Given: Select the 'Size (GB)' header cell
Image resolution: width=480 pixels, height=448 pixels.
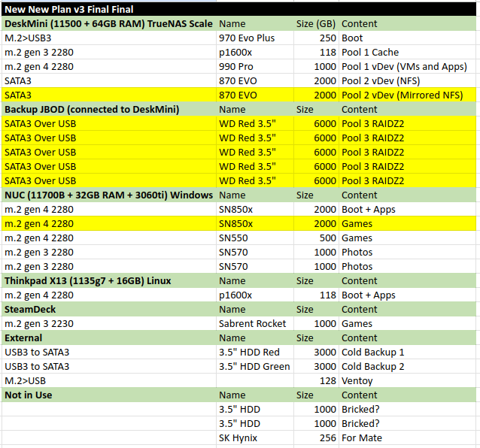Looking at the screenshot, I should click(316, 23).
